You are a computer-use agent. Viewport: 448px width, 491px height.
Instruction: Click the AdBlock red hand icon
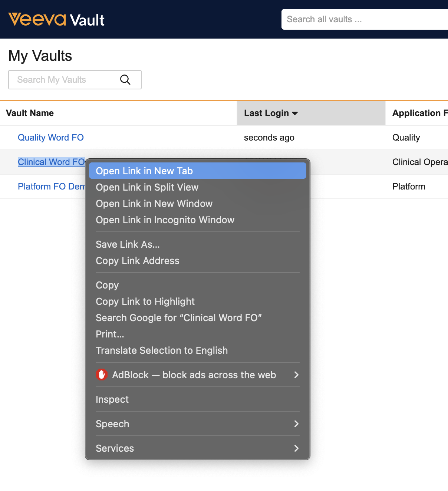click(x=102, y=375)
